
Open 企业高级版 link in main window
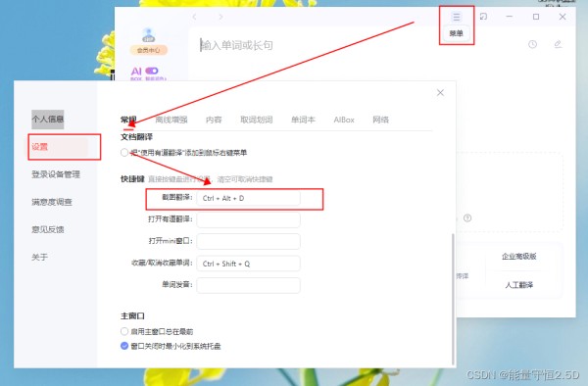pos(519,257)
